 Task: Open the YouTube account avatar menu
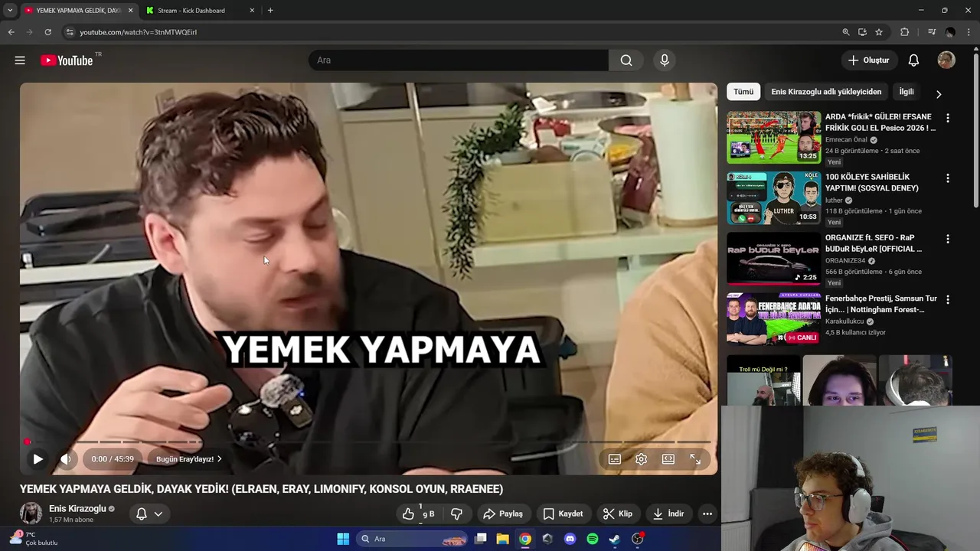946,60
